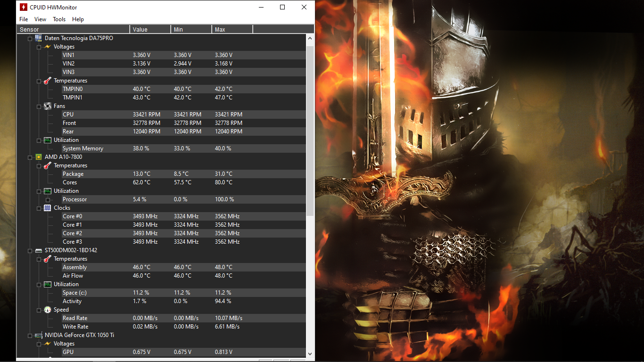Select the Air Flow row

[x=184, y=276]
